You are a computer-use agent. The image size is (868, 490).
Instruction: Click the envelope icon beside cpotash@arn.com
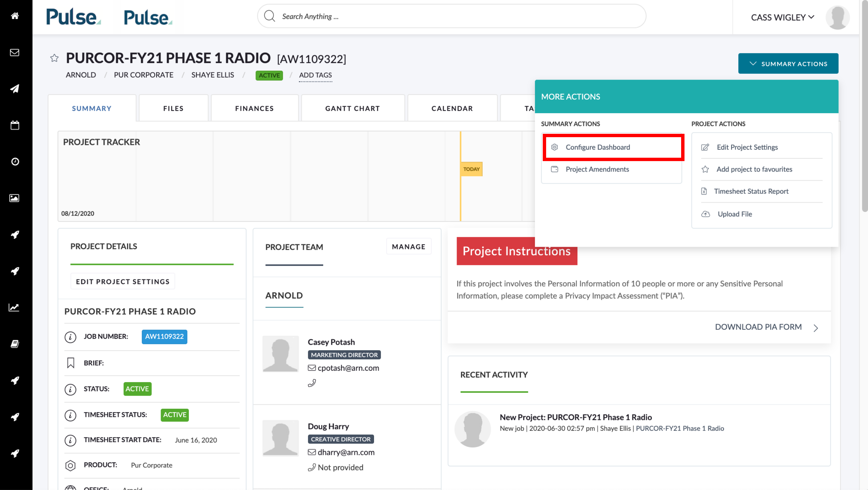(312, 368)
